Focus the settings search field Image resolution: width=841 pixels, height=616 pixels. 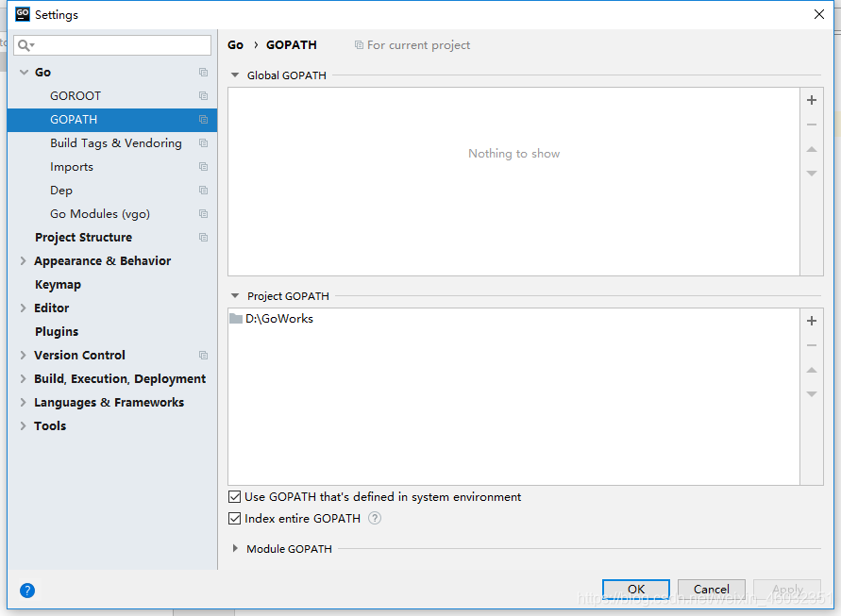[x=112, y=45]
